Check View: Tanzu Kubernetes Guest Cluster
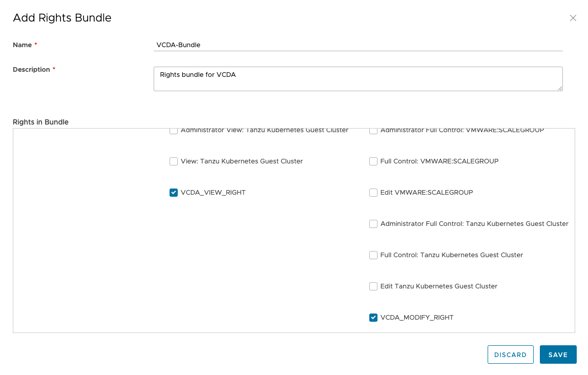 pos(174,161)
